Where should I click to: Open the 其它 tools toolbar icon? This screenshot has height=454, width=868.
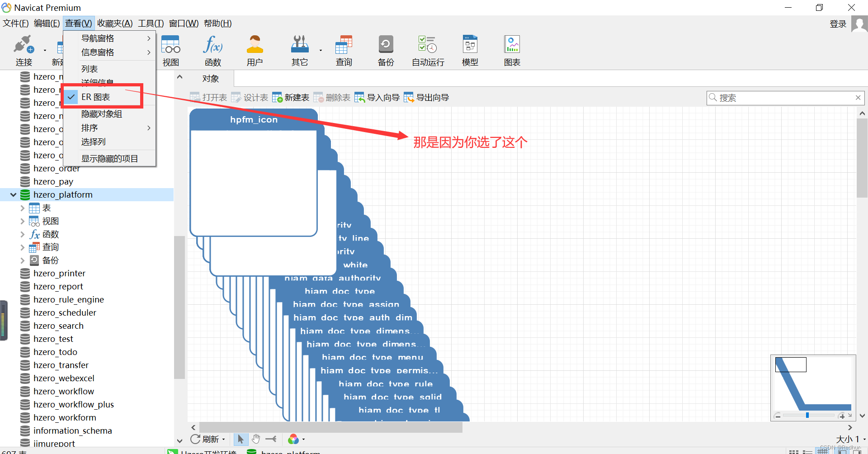tap(299, 51)
